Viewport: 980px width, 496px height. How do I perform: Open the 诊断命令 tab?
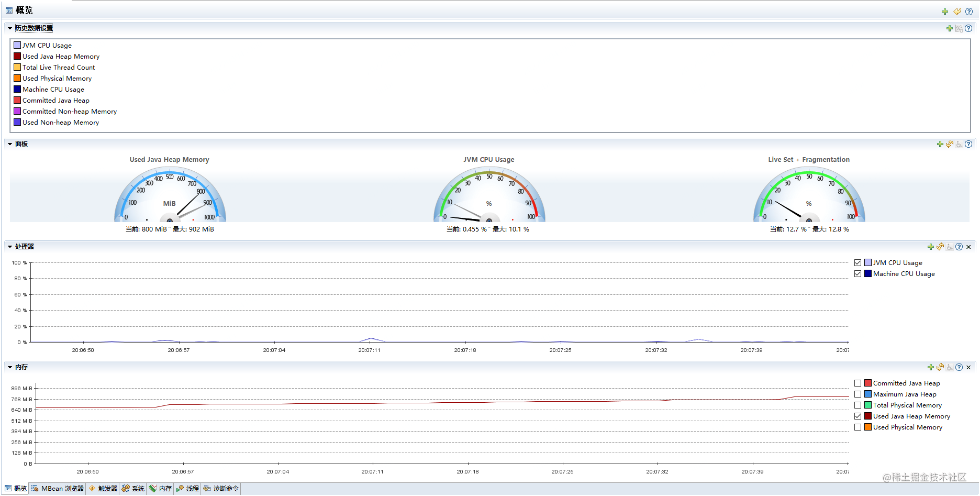click(x=221, y=489)
